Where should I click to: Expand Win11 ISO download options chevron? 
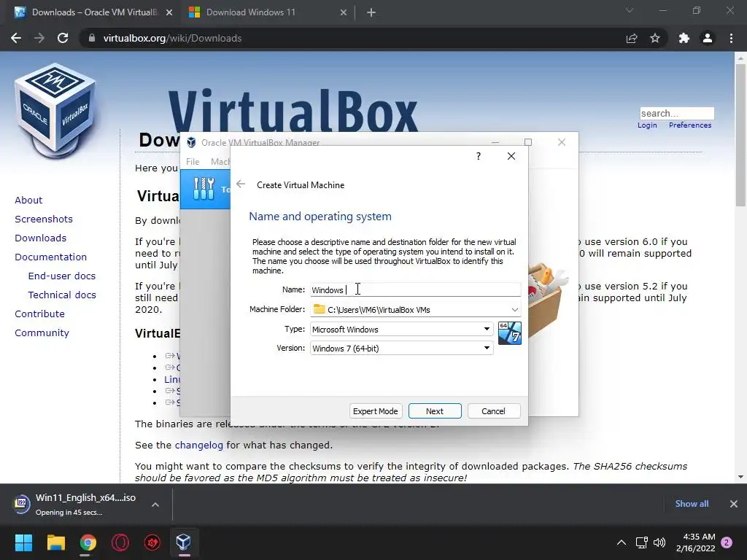click(155, 505)
